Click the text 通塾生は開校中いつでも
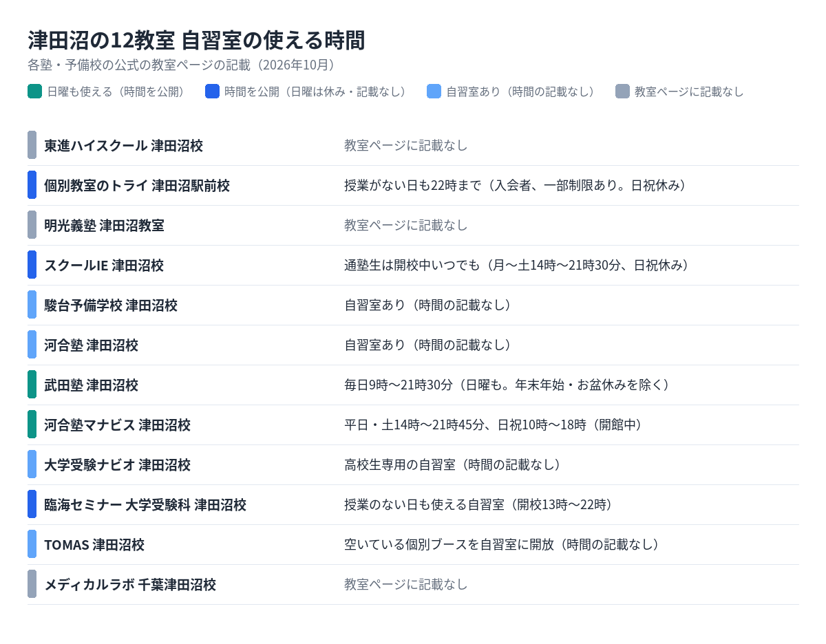The height and width of the screenshot is (644, 826). (x=412, y=265)
